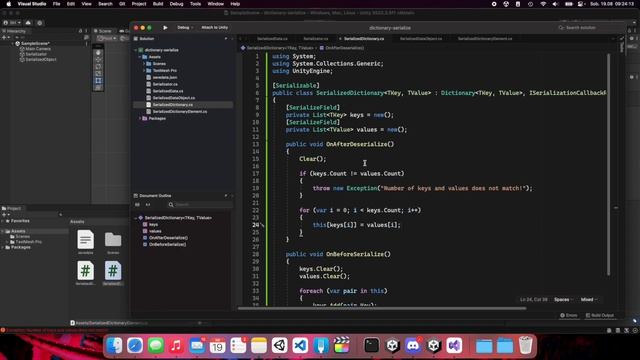Open the Spaces indentation selector

coord(564,300)
